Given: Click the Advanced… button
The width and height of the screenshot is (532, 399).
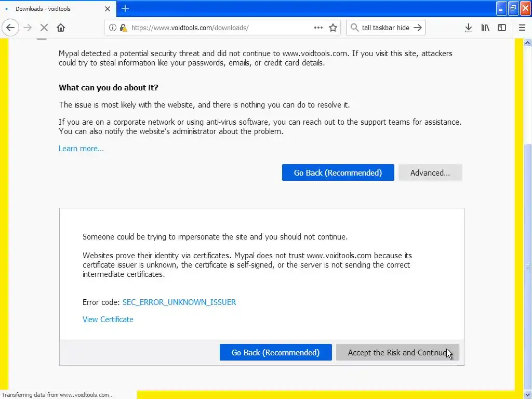Looking at the screenshot, I should (430, 172).
